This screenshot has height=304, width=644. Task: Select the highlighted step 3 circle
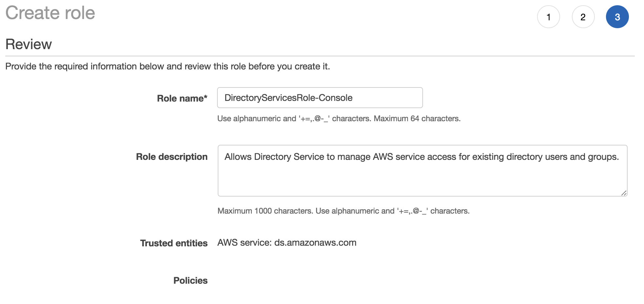click(617, 17)
